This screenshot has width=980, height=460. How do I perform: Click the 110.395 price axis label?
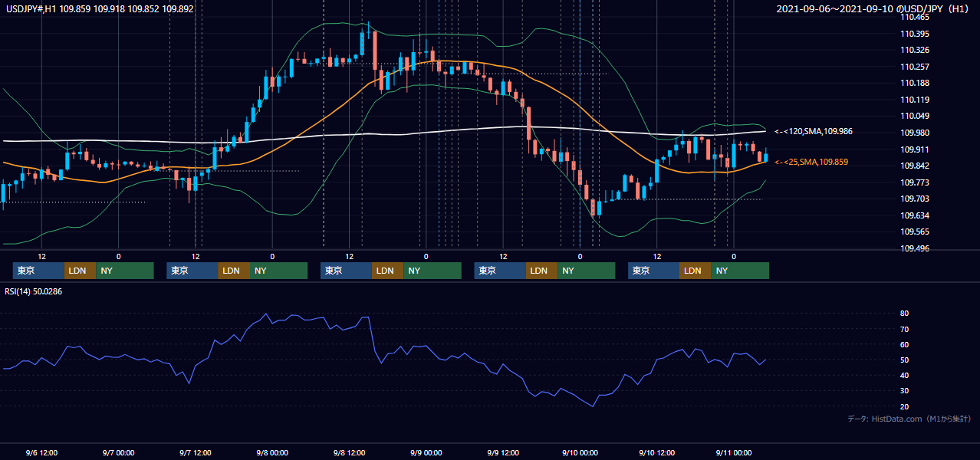pyautogui.click(x=914, y=34)
